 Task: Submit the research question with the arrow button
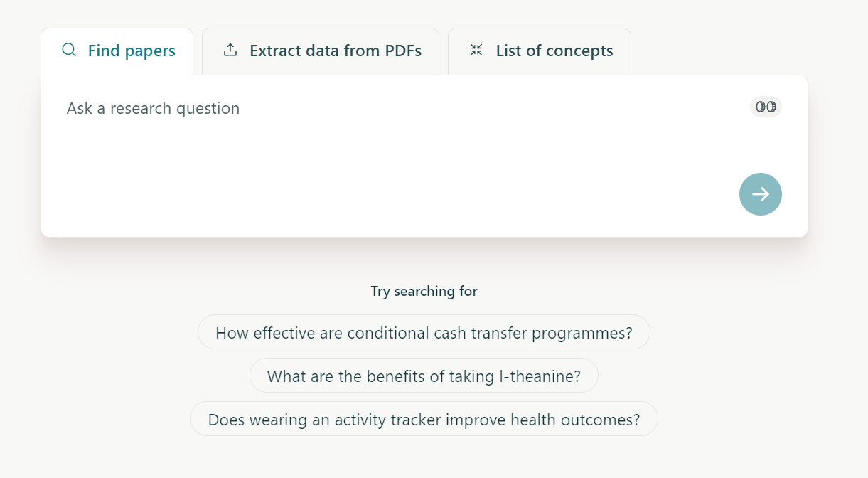pos(761,194)
